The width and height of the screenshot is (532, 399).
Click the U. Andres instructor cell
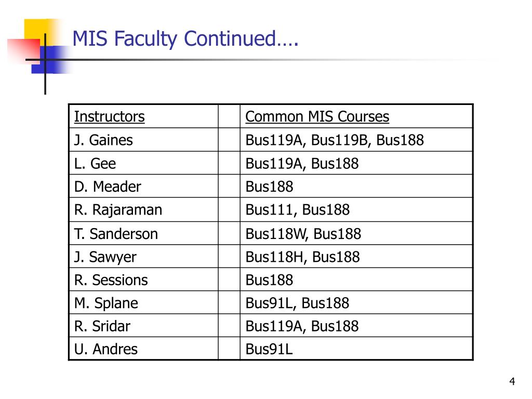(x=143, y=349)
